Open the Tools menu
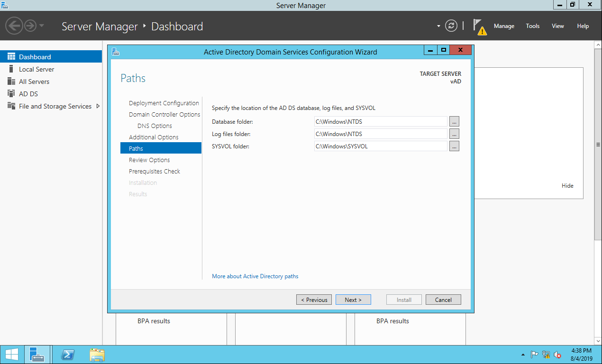 click(x=532, y=26)
